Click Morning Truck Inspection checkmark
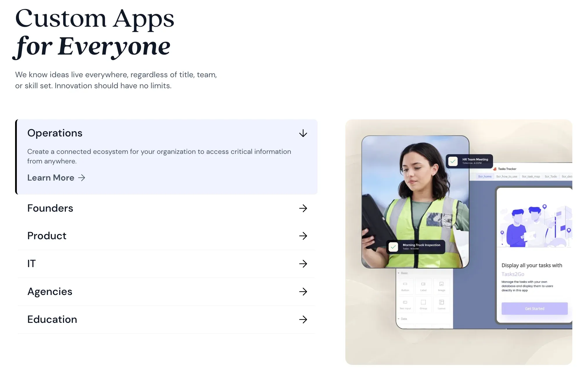Screen dimensions: 588x378 coord(393,247)
